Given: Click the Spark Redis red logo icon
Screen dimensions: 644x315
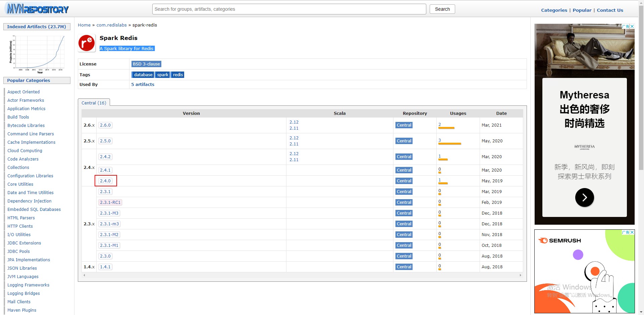Looking at the screenshot, I should point(87,43).
